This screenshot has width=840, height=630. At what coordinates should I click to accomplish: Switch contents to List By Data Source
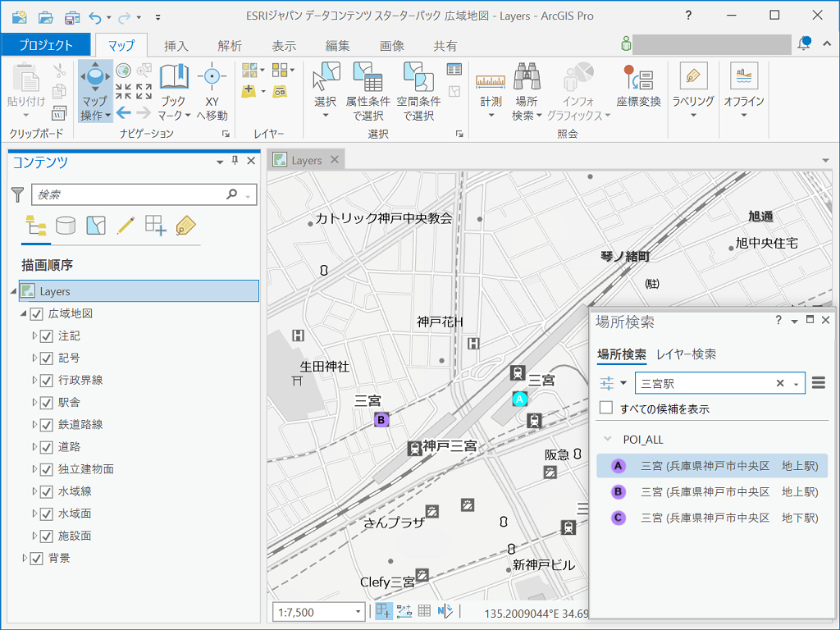coord(66,226)
